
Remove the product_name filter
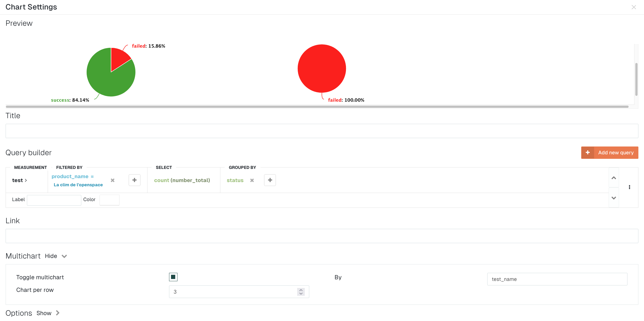point(112,180)
